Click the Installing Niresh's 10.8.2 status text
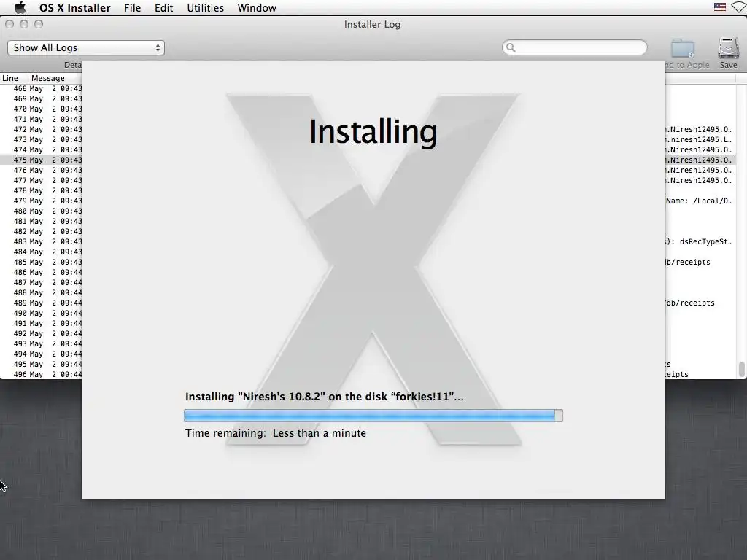The image size is (747, 560). click(x=324, y=397)
